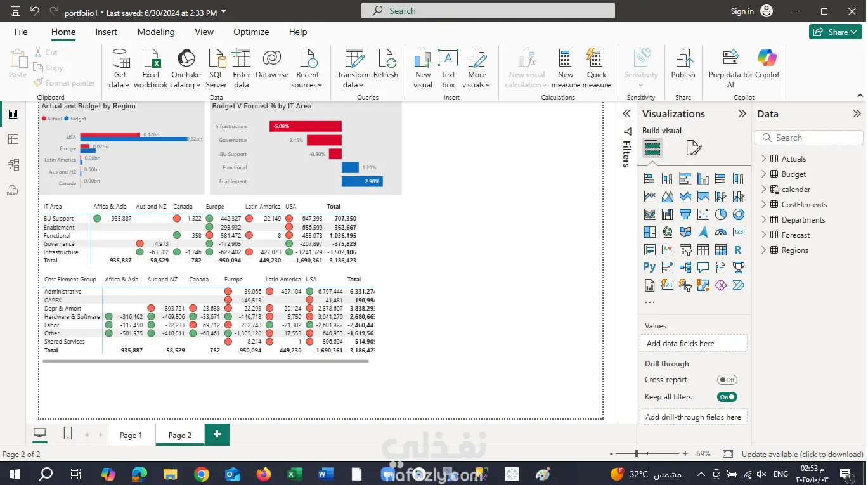
Task: Select the Gauge visual icon
Action: pyautogui.click(x=720, y=232)
